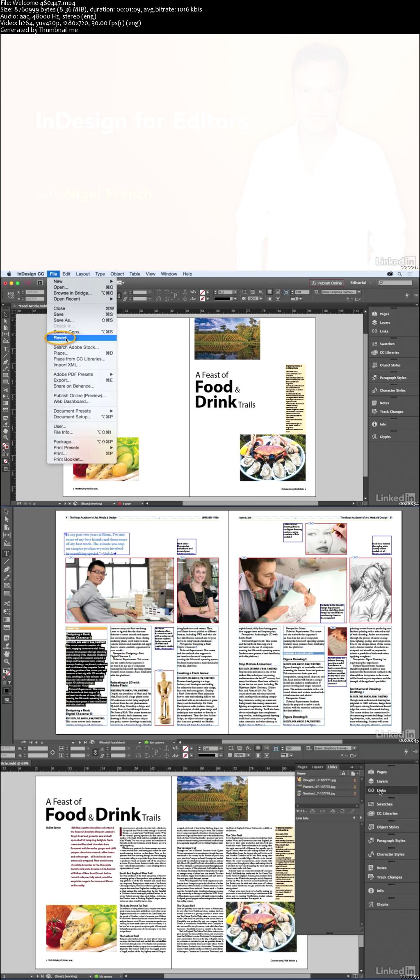This screenshot has width=420, height=980.
Task: Select Pen tool beside the Roux Academy spread
Action: (7, 569)
